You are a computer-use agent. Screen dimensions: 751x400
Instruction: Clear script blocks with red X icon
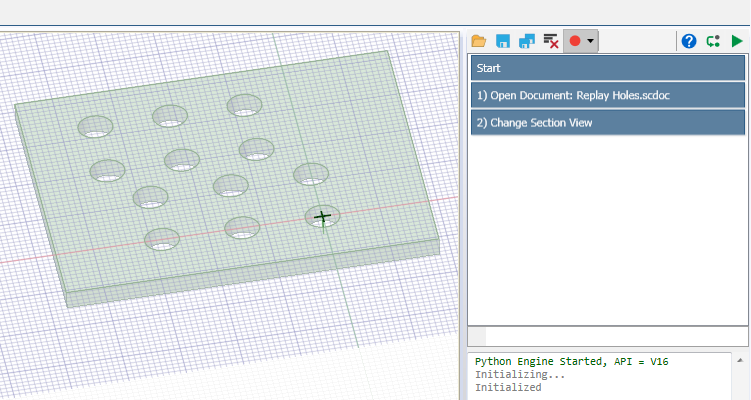click(551, 41)
